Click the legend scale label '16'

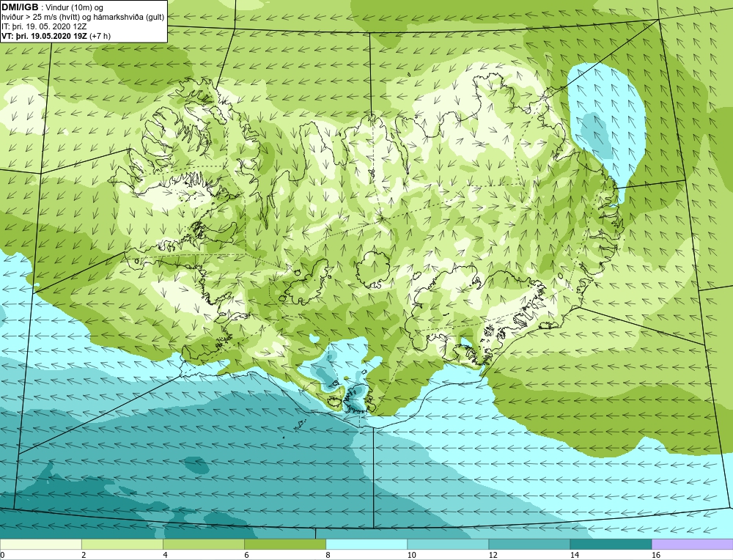(656, 555)
